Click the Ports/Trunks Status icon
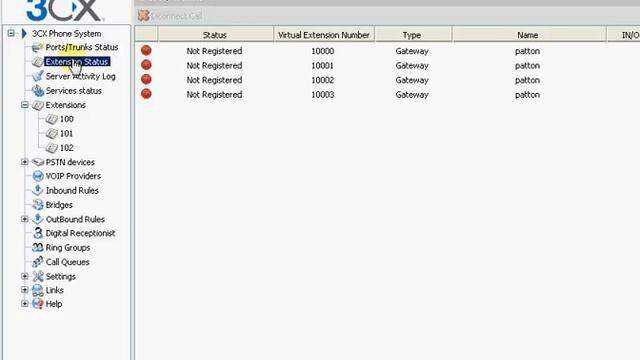Screen dimensions: 640x360 pos(38,47)
